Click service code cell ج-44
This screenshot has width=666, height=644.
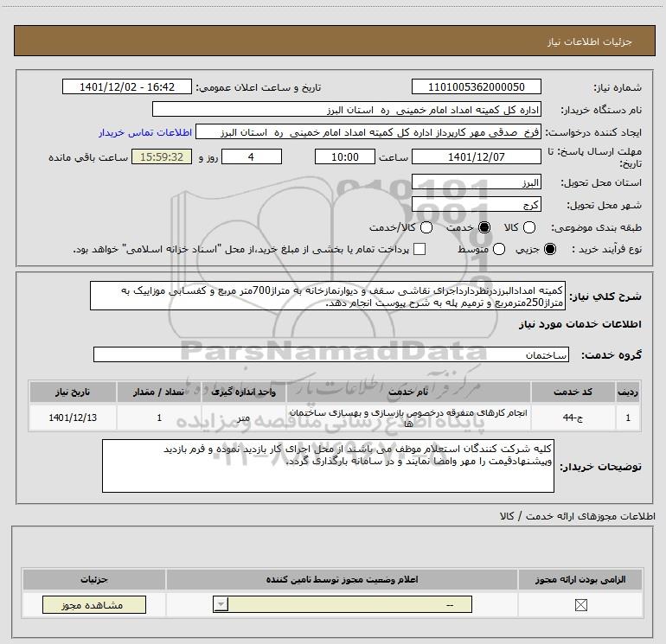[x=573, y=418]
